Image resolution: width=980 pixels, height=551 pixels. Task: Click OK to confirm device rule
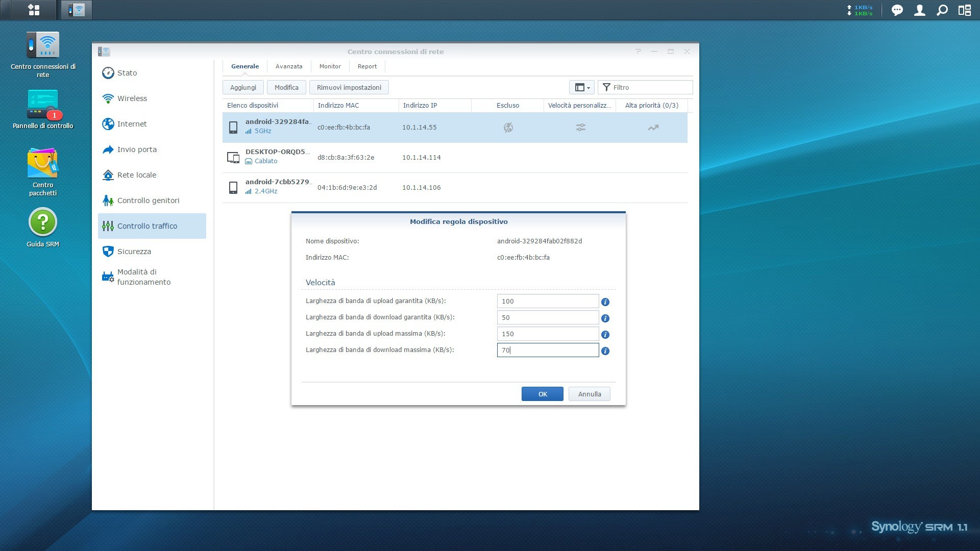tap(542, 394)
